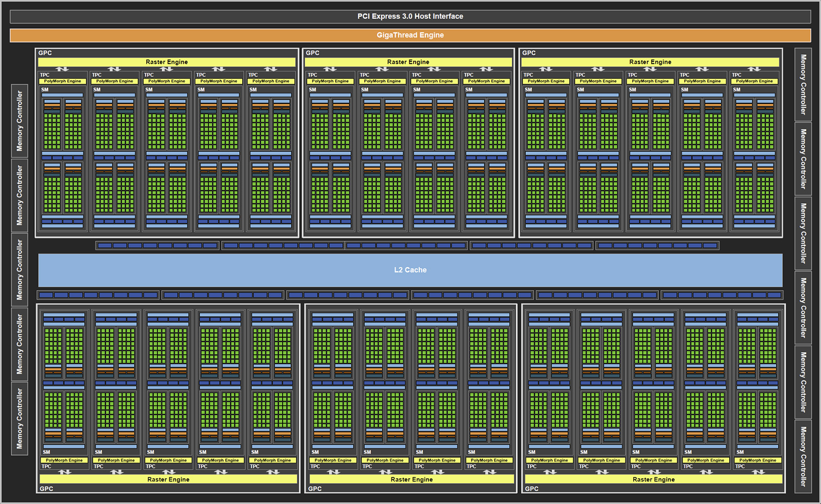Select topmost Memory Controller on right side

[x=803, y=85]
